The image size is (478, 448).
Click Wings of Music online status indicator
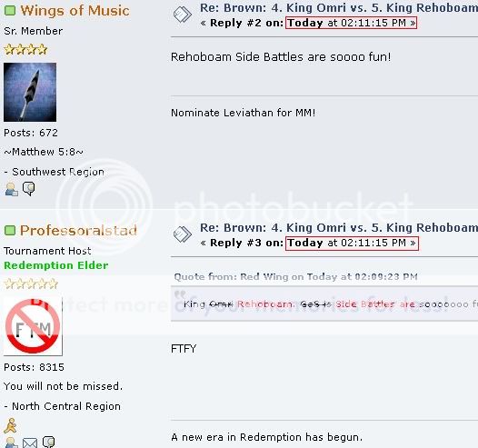pyautogui.click(x=10, y=11)
